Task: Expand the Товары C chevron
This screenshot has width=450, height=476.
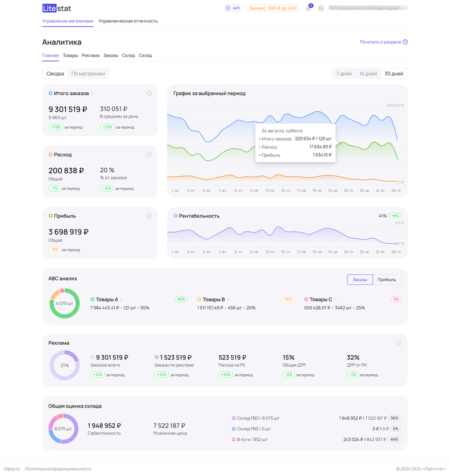Action: [x=336, y=299]
